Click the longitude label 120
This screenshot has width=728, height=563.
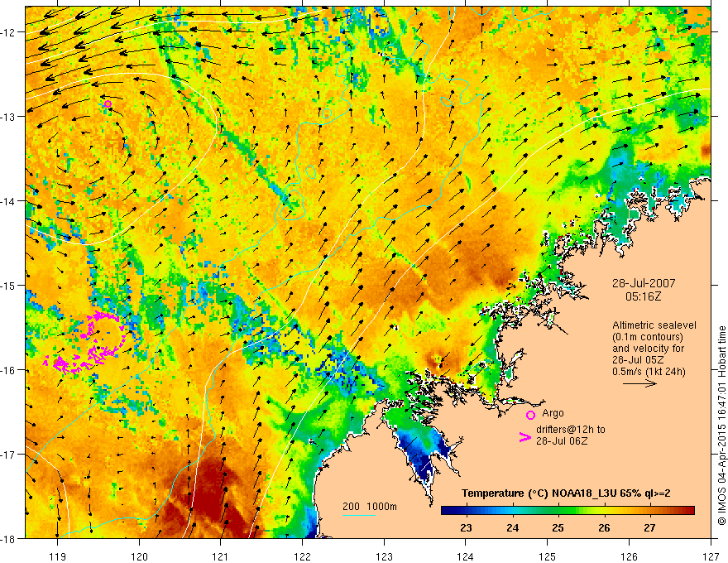pyautogui.click(x=139, y=556)
